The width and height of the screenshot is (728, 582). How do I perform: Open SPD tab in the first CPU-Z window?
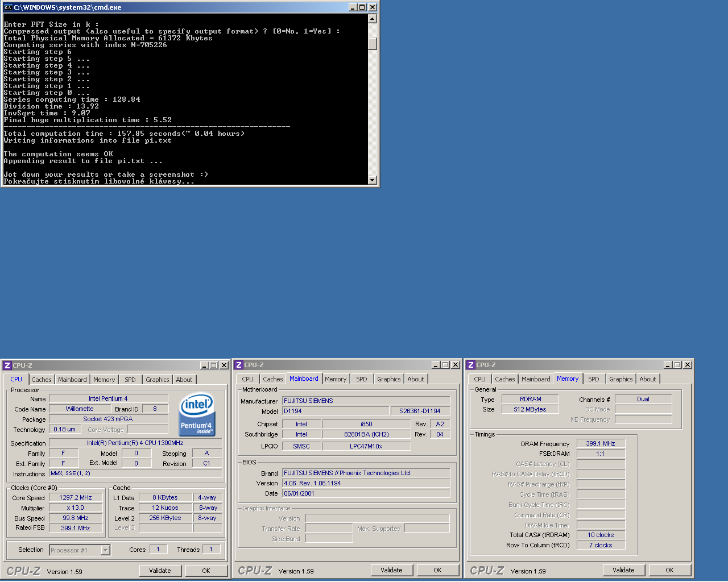[130, 380]
